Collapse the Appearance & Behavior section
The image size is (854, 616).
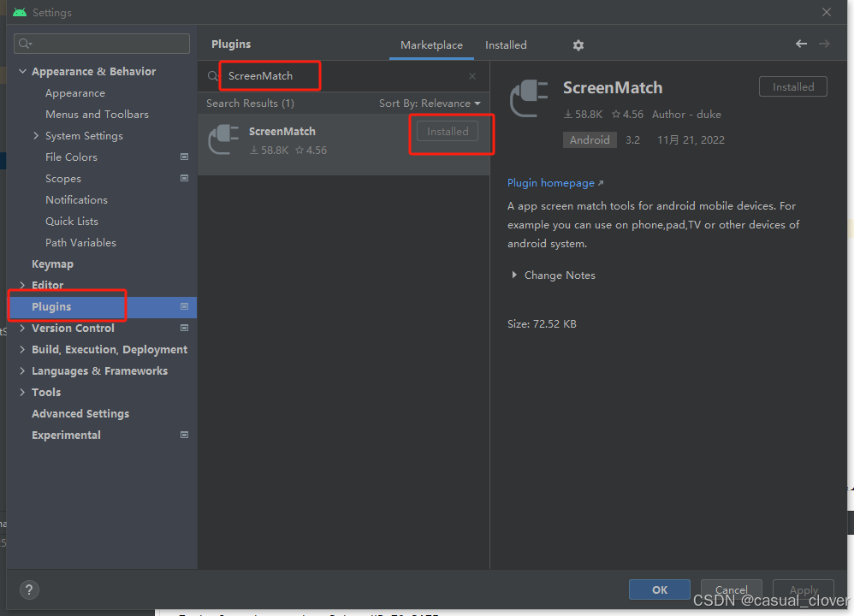tap(22, 71)
